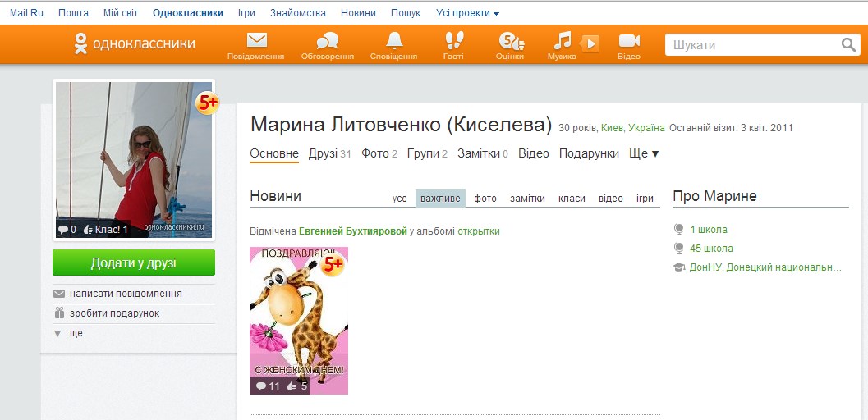This screenshot has width=868, height=420.
Task: Filter news by ігри
Action: pyautogui.click(x=645, y=199)
